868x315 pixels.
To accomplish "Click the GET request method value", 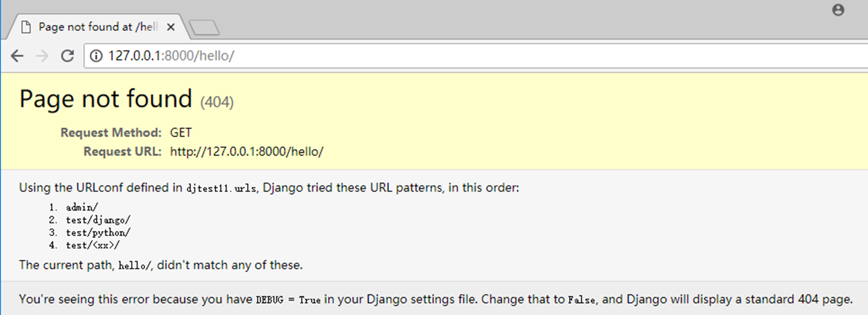I will [181, 132].
